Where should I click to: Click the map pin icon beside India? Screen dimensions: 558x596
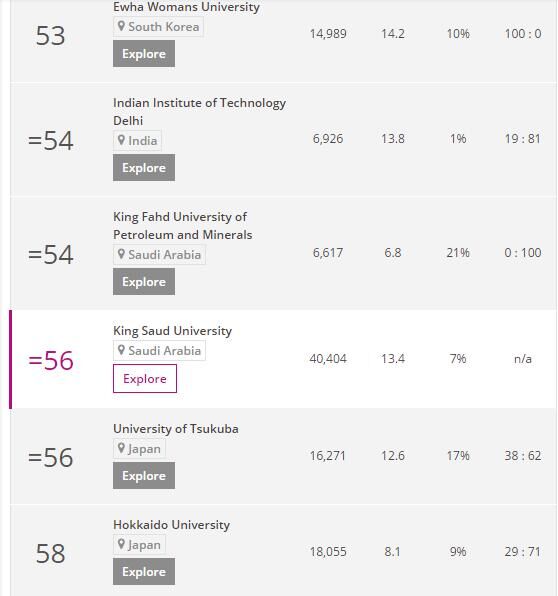point(121,140)
